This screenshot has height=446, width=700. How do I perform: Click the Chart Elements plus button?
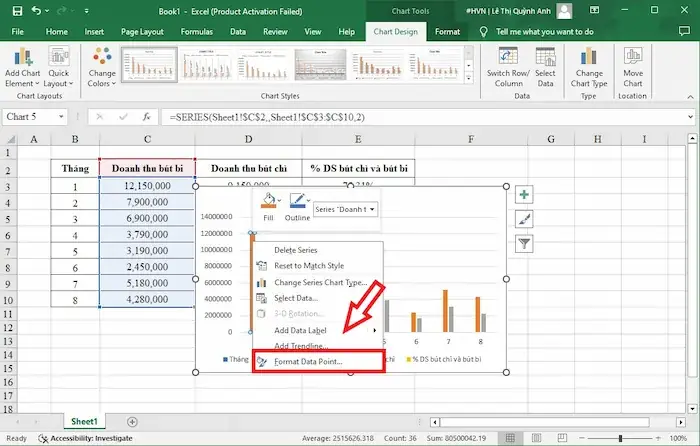click(524, 195)
